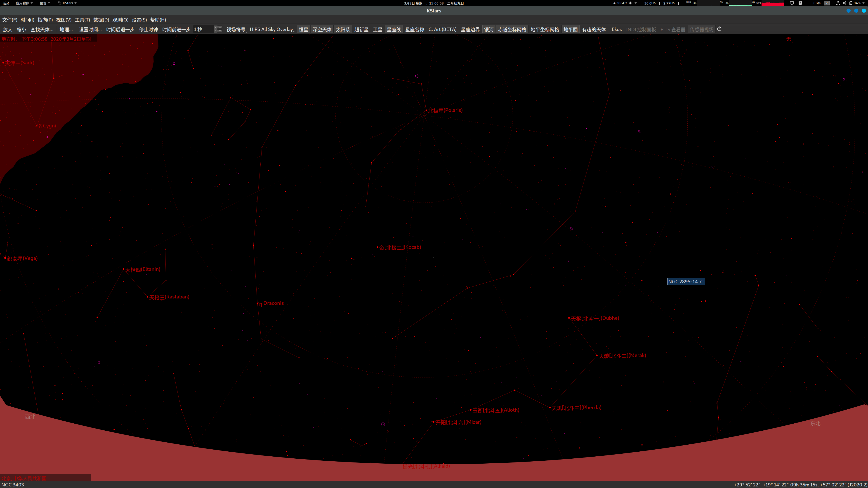Toggle the 太阳系 (solar system) display
The height and width of the screenshot is (488, 868).
click(343, 29)
